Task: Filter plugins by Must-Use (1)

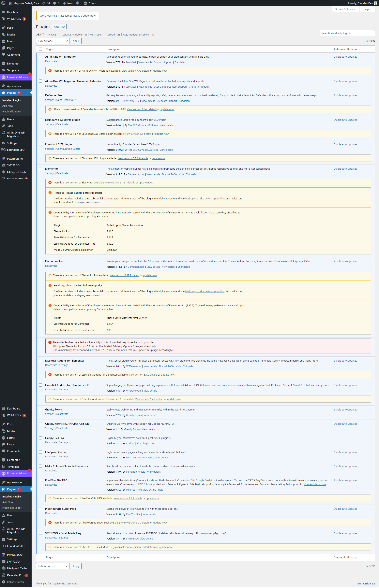Action: tap(97, 35)
